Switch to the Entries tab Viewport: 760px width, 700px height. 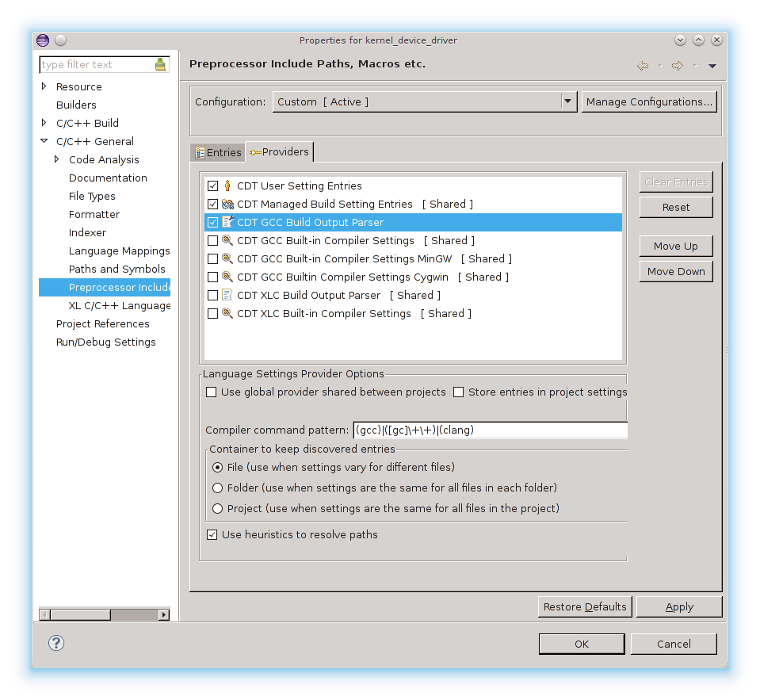(x=218, y=153)
